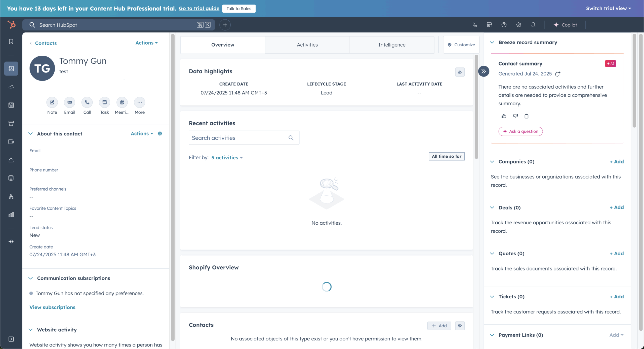Open the CRM contacts sidebar icon

[11, 68]
